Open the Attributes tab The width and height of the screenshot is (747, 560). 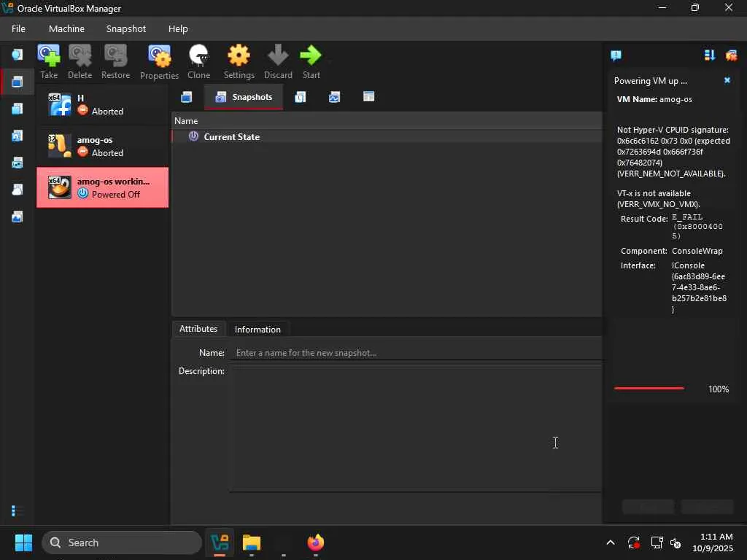click(198, 329)
